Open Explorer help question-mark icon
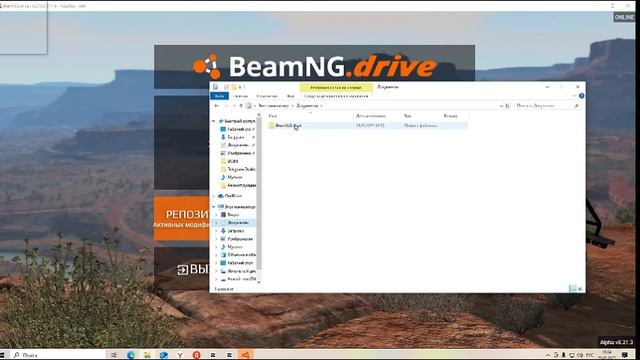 click(582, 96)
